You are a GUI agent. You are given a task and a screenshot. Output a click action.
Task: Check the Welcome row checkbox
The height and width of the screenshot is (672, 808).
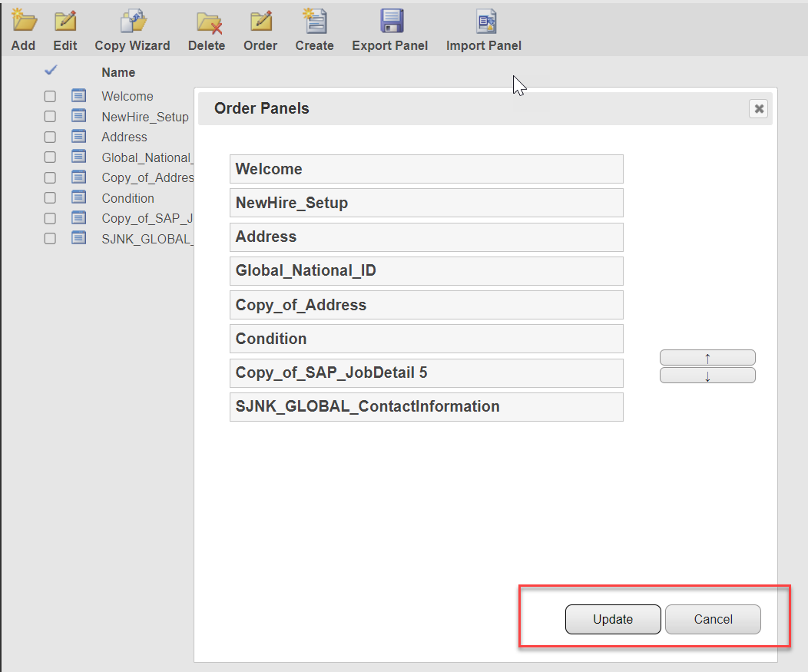[50, 96]
